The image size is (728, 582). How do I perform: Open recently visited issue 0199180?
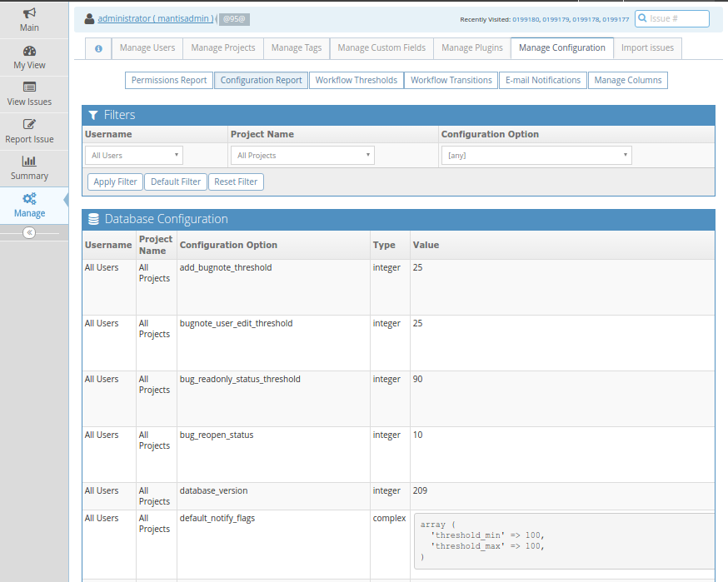(526, 19)
